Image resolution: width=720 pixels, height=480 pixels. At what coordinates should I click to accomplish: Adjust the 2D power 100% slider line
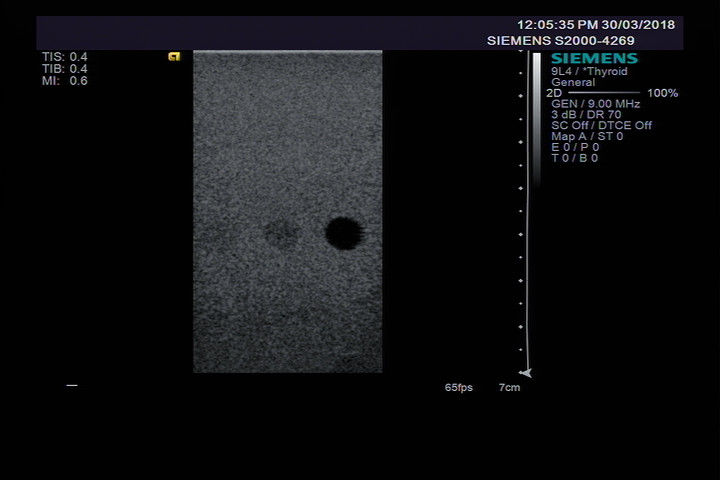605,93
